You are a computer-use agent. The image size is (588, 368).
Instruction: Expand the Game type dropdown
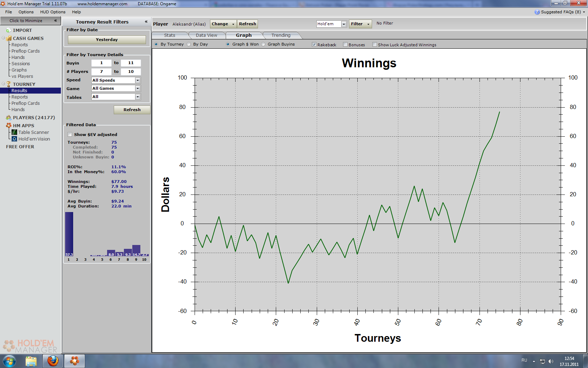(x=138, y=89)
